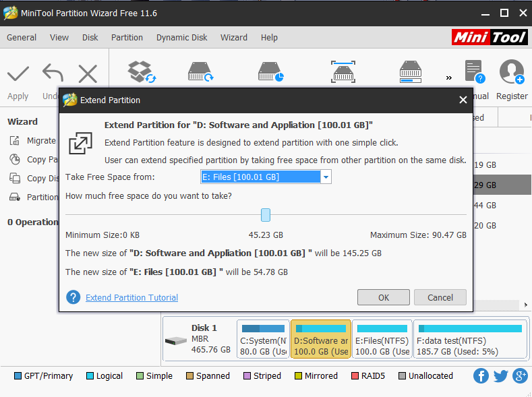Click the 'Minimum Size:0 KB' text
Image resolution: width=532 pixels, height=397 pixels.
[x=102, y=235]
